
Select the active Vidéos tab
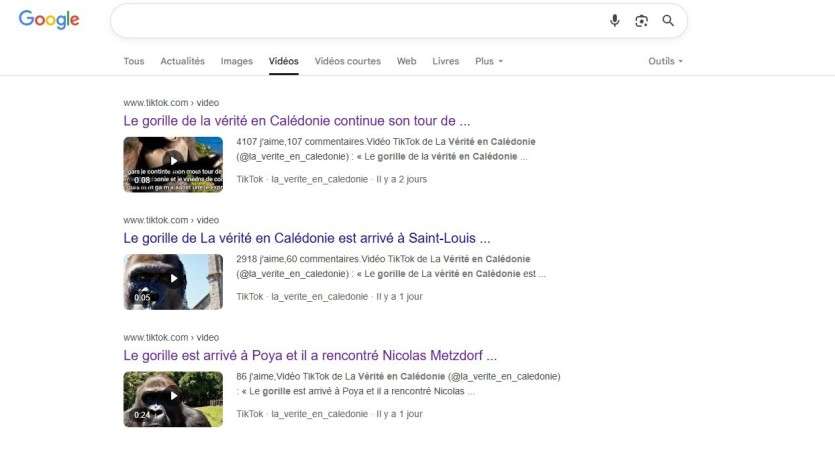(x=283, y=61)
